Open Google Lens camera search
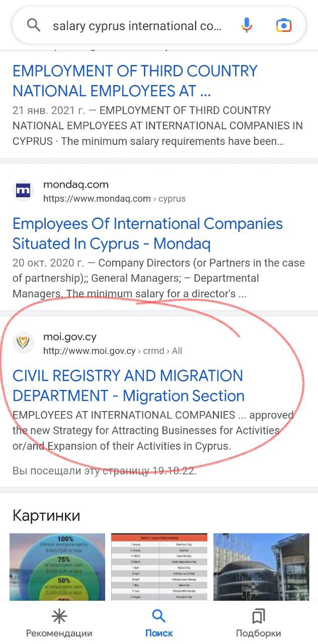The width and height of the screenshot is (318, 644). point(284,25)
